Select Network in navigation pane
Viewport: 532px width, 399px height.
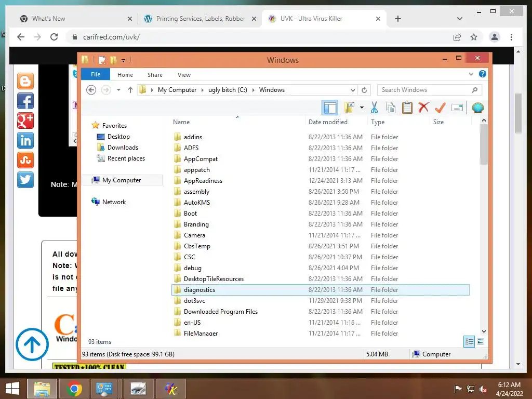(114, 202)
